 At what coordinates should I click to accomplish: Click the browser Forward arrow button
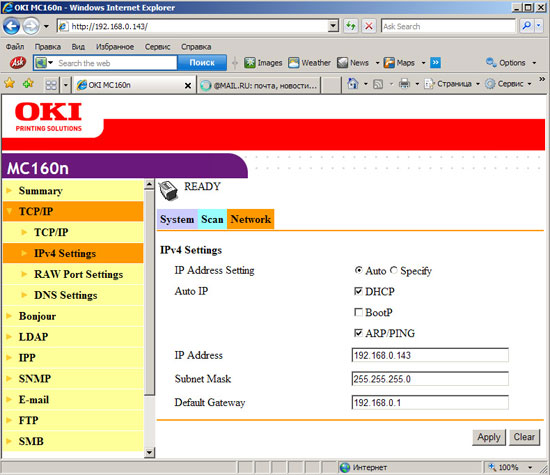click(x=31, y=26)
